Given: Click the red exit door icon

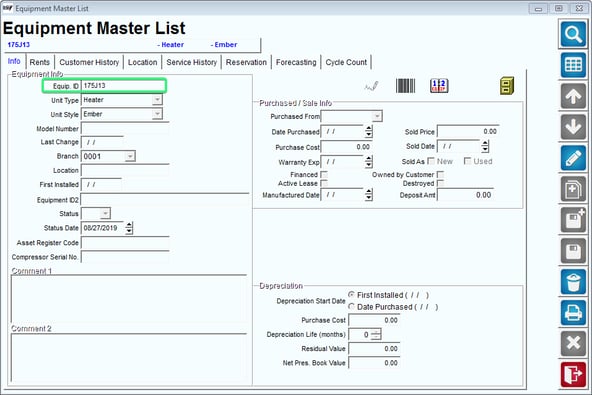Looking at the screenshot, I should (573, 374).
